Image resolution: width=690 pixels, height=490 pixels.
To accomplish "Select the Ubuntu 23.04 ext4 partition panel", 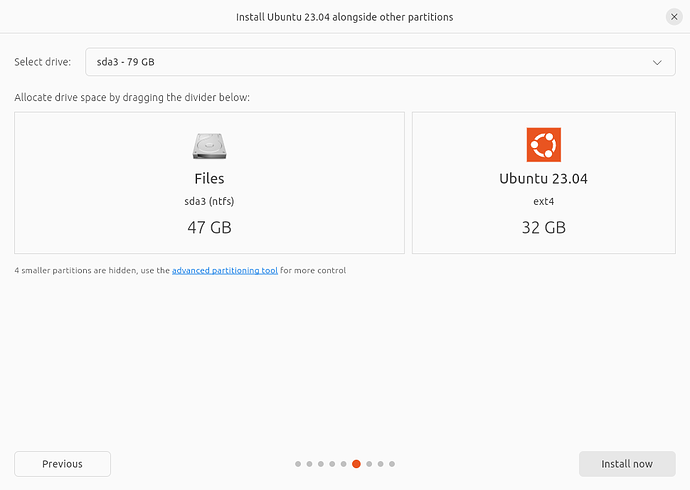I will coord(543,183).
